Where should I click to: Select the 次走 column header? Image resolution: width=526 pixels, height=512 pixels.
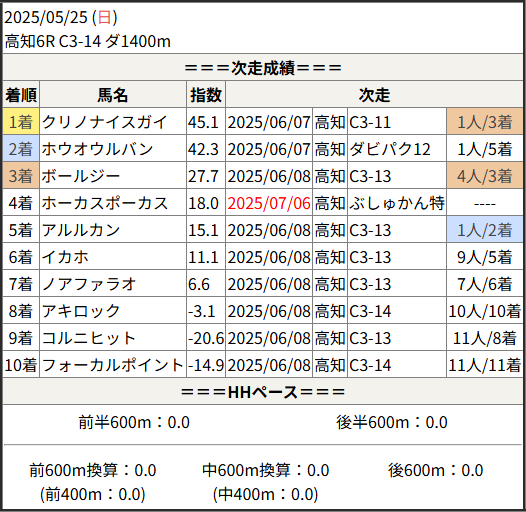[x=374, y=94]
